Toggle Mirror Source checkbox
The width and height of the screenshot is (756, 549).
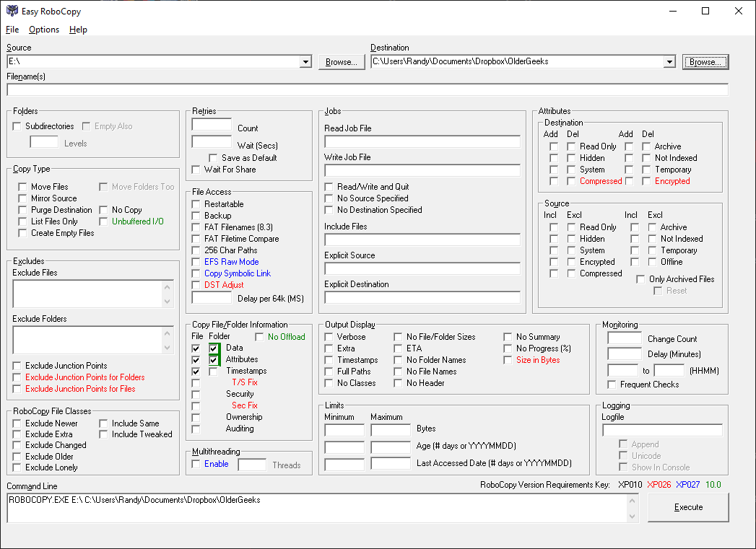tap(22, 198)
